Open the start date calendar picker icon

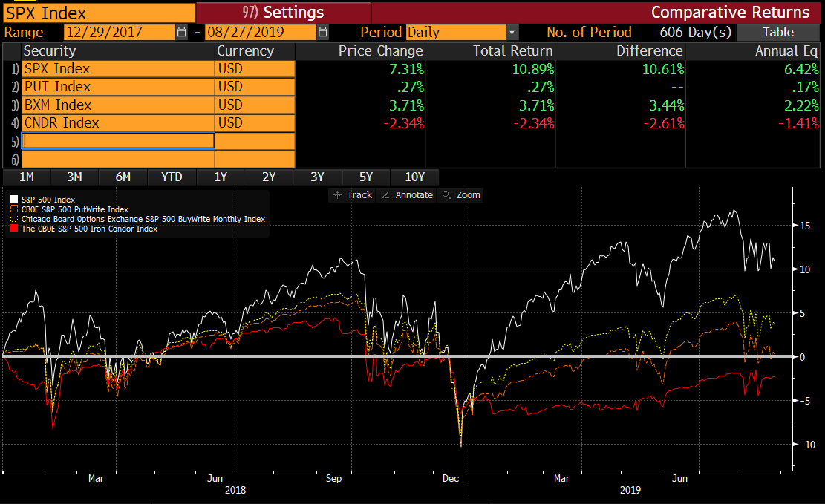point(182,33)
